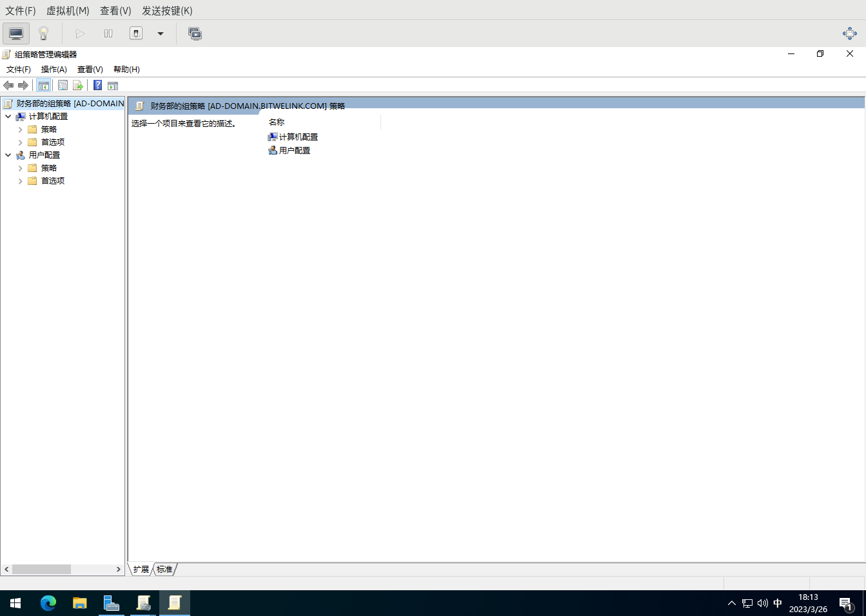Click the properties toolbar icon
The image size is (866, 616).
point(63,86)
